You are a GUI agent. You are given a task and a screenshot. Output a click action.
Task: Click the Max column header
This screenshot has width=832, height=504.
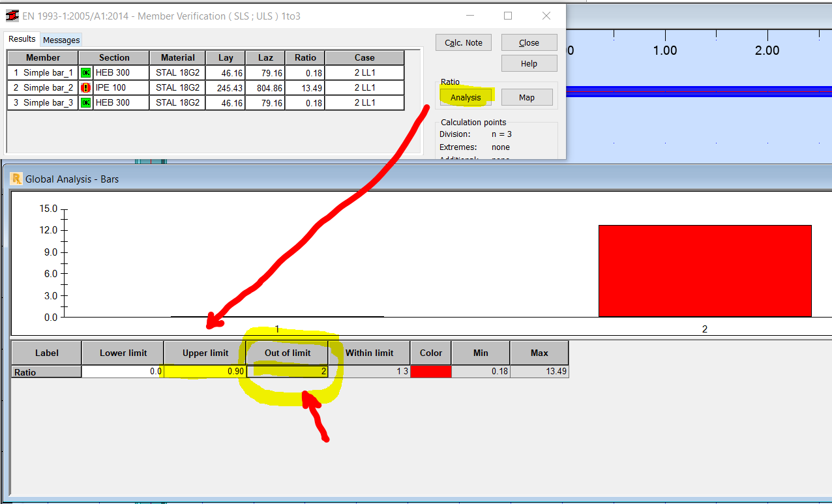click(x=539, y=352)
